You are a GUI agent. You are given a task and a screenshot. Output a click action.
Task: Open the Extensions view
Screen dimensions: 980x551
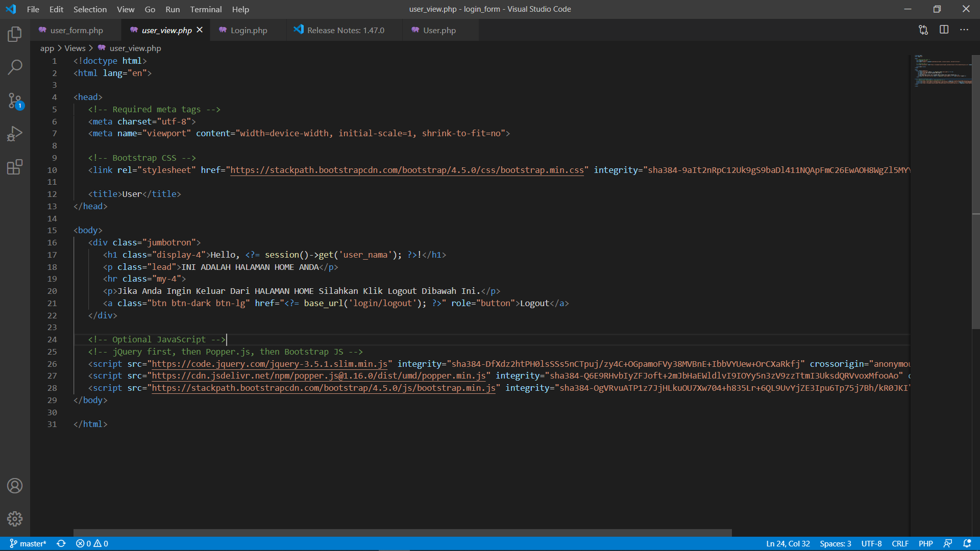pos(15,167)
